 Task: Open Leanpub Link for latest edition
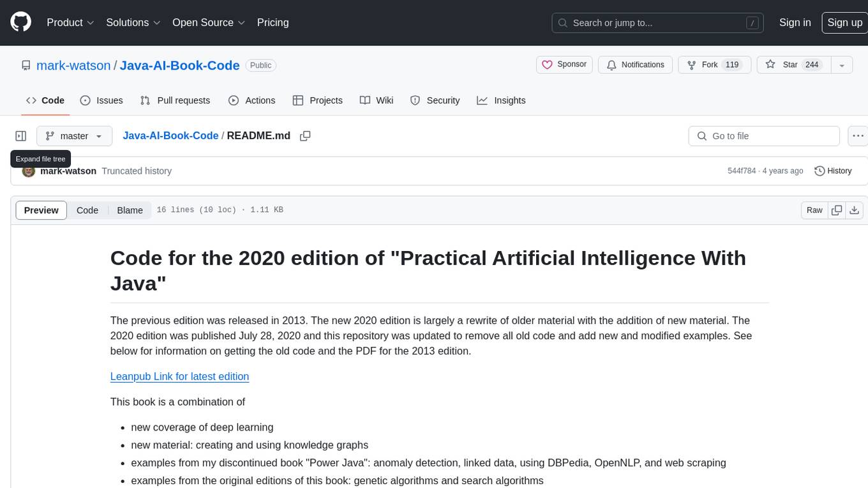coord(179,376)
